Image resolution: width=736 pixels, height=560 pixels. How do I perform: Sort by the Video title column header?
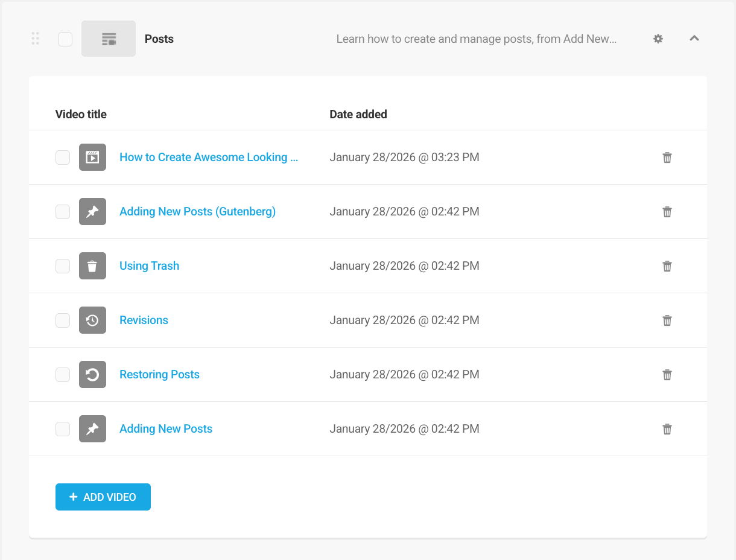click(80, 113)
